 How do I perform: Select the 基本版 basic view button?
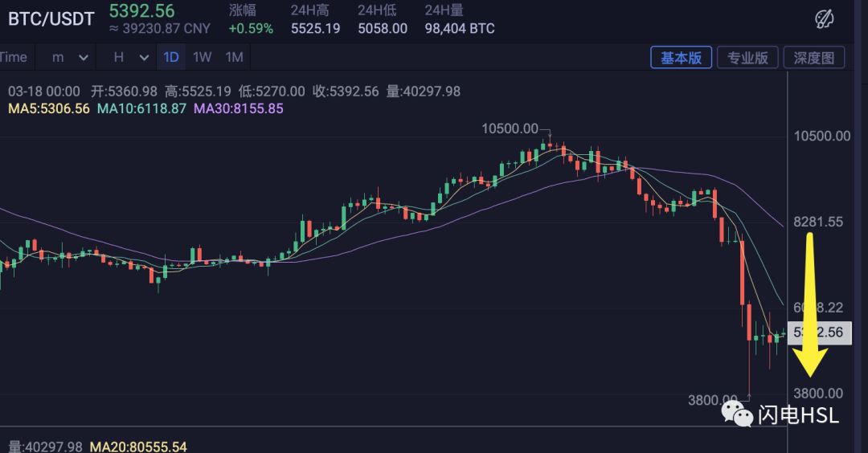681,58
